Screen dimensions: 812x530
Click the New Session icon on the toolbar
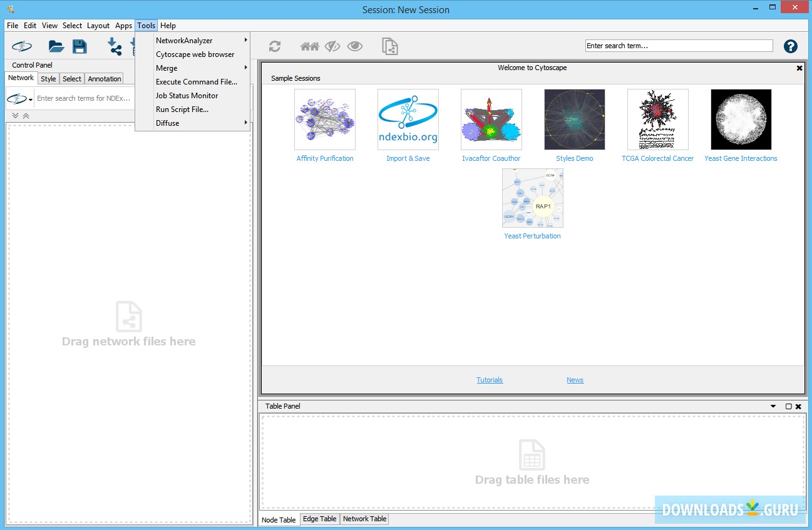click(x=21, y=46)
